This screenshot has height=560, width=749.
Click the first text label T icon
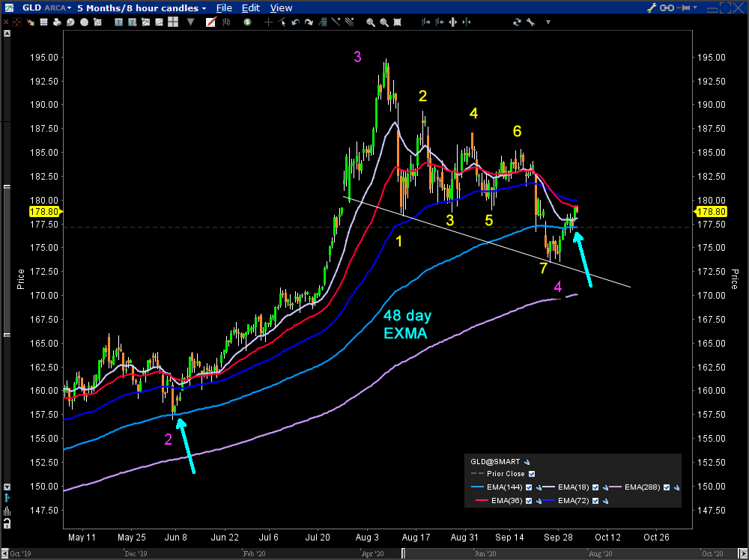click(118, 22)
